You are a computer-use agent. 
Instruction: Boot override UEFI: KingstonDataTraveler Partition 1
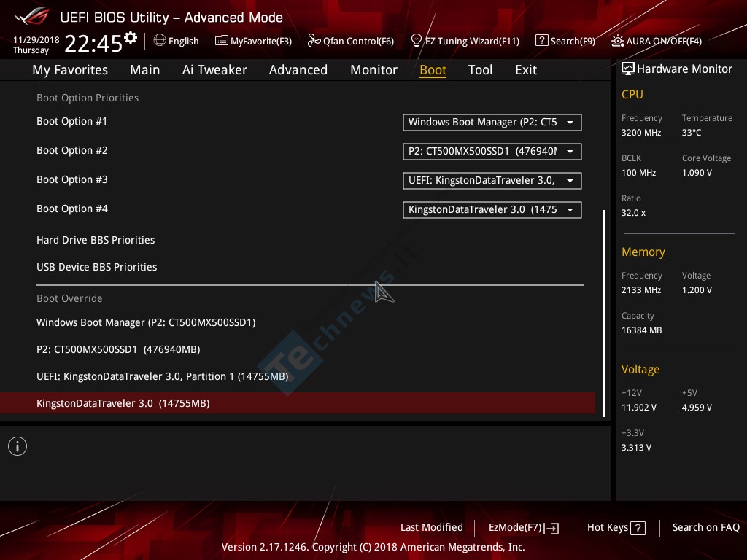(163, 377)
